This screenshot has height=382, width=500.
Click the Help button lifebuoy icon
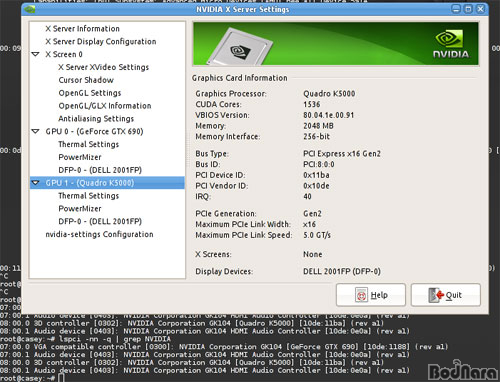361,295
